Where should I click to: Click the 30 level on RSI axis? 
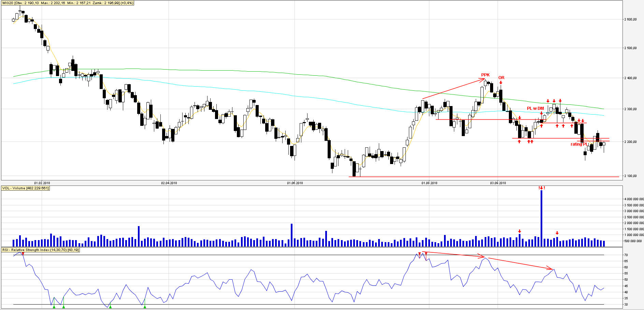[626, 305]
